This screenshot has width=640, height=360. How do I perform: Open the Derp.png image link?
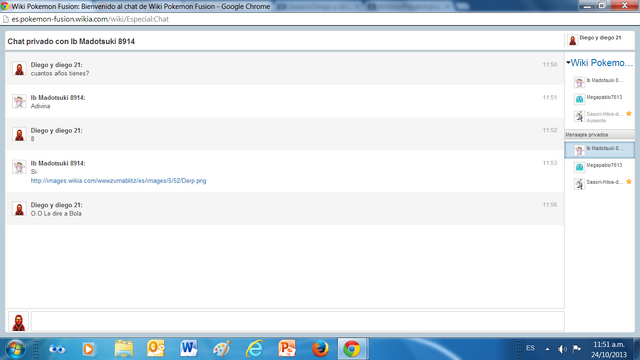tap(118, 181)
